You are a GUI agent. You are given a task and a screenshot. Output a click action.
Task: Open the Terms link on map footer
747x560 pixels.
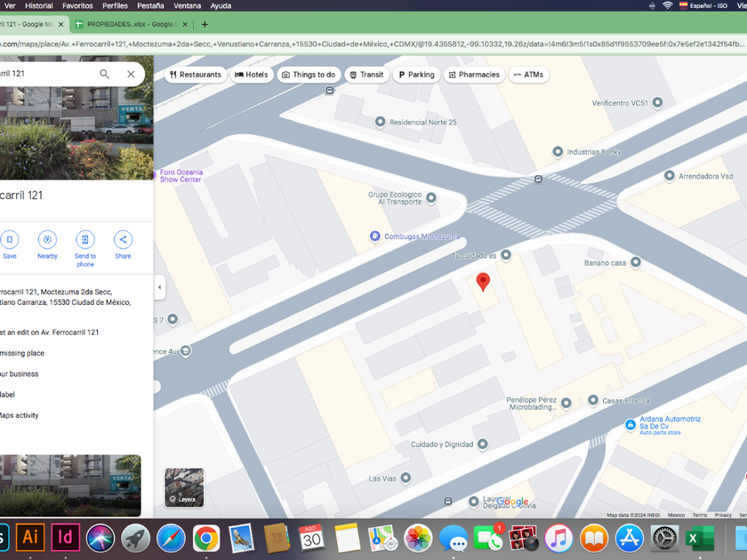[x=699, y=515]
